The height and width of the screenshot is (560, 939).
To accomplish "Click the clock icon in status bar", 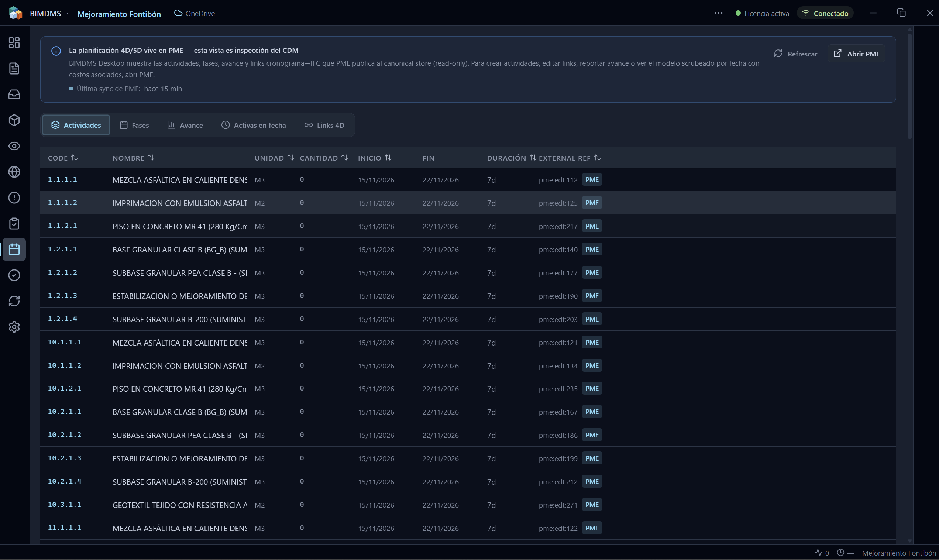I will (x=840, y=553).
